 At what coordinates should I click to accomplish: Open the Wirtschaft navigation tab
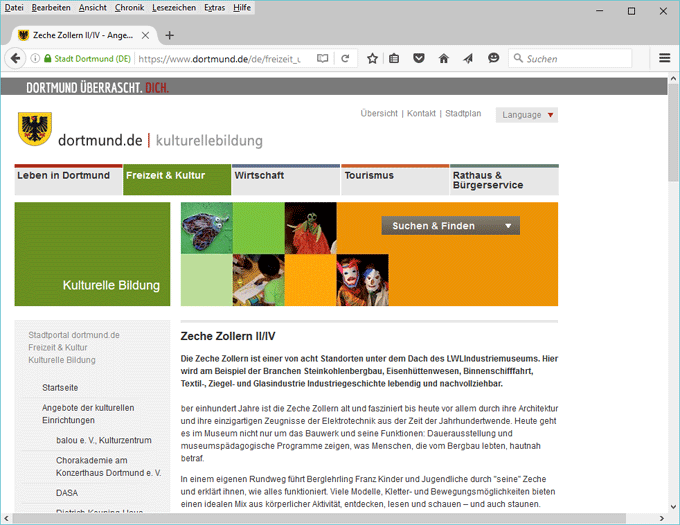286,179
